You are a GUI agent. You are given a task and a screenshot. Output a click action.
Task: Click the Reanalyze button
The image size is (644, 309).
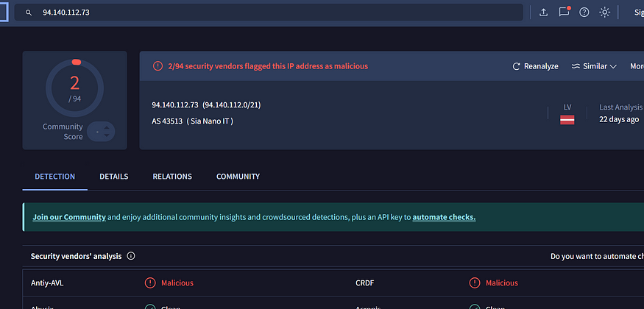tap(535, 66)
